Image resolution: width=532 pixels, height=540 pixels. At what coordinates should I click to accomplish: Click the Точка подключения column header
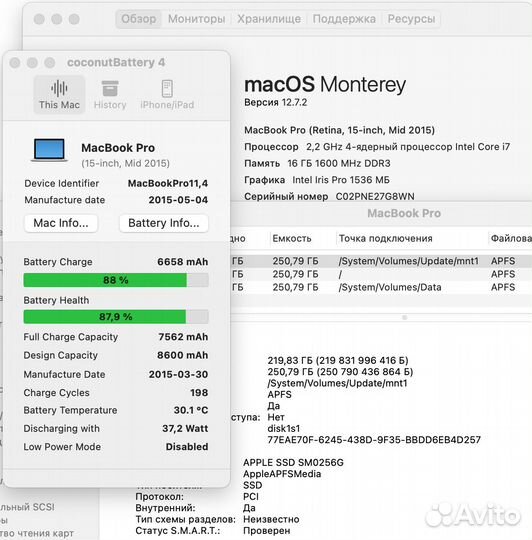(386, 238)
